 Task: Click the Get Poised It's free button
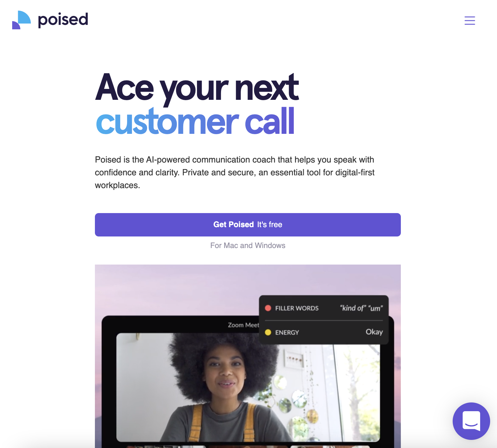click(248, 225)
